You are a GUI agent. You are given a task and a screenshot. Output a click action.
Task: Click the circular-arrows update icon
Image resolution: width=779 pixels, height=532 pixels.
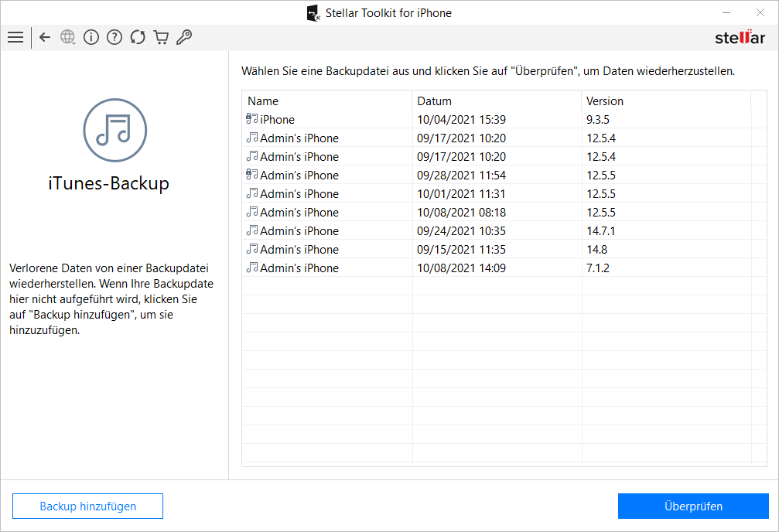click(138, 37)
